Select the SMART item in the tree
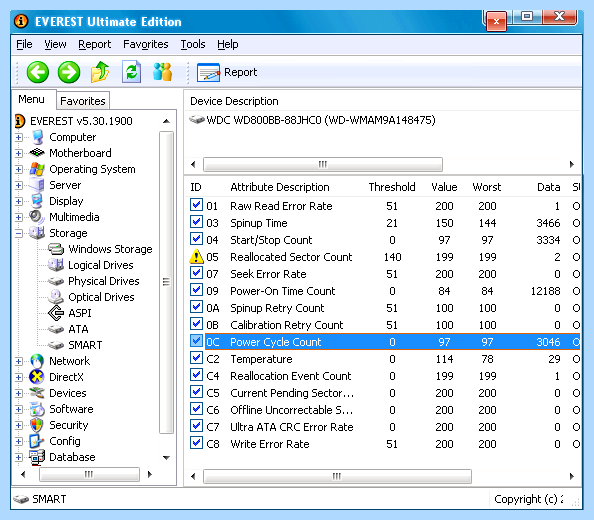 (x=85, y=345)
